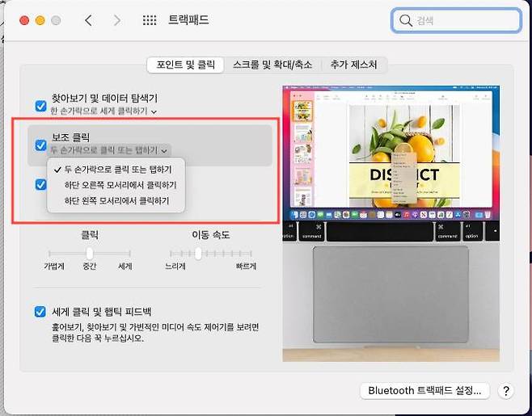Screen dimensions: 532x416
Task: Collapse 보조 클릭 option dropdown
Action: [109, 150]
